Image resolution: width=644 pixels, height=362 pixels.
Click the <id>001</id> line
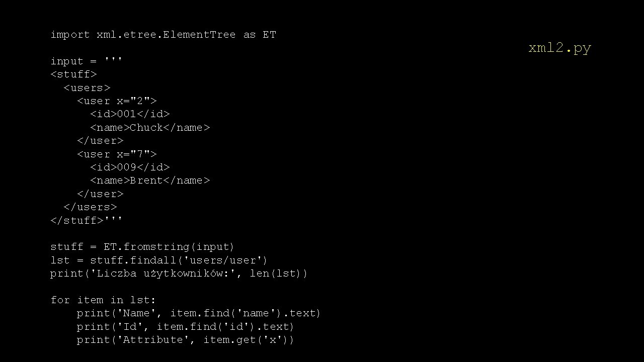(130, 114)
